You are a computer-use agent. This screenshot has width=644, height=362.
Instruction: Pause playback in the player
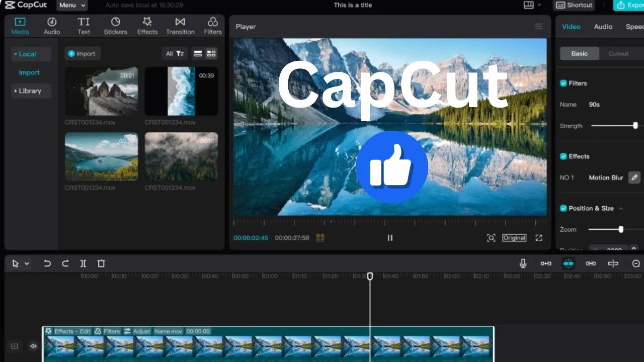(390, 238)
